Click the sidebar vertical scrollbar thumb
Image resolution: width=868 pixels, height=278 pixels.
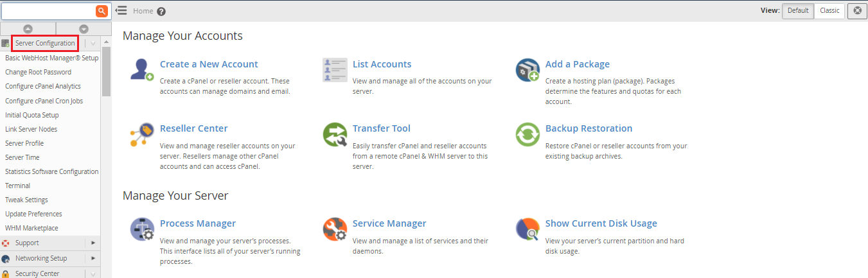pos(106,71)
